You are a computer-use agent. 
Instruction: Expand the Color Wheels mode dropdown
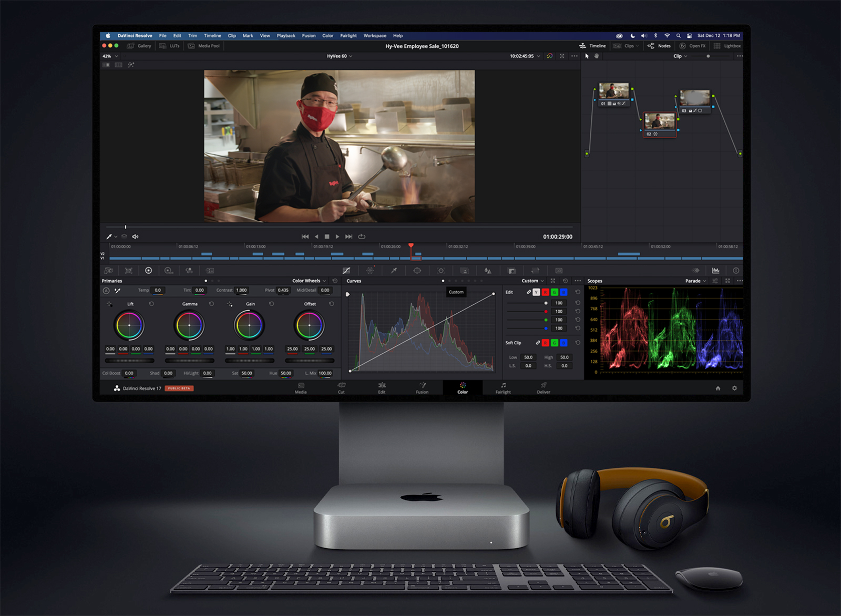click(x=309, y=281)
